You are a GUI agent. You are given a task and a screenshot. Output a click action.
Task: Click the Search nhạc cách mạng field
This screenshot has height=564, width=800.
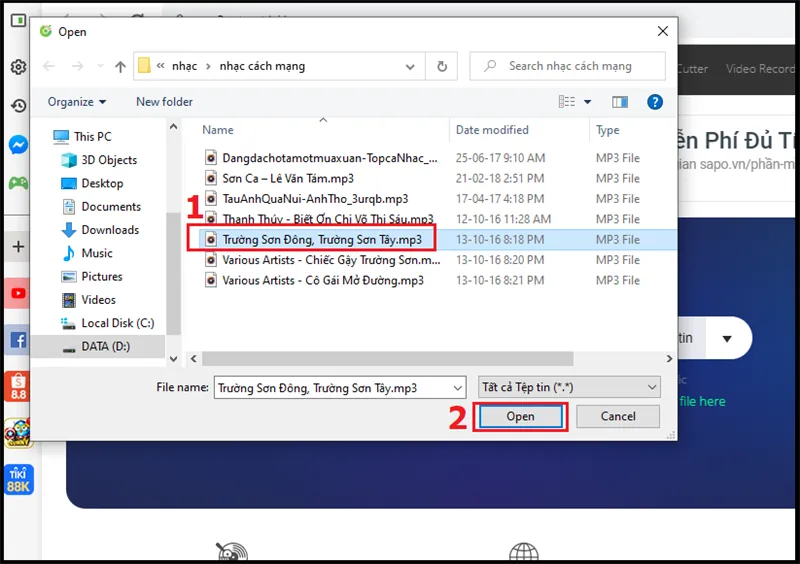click(567, 66)
